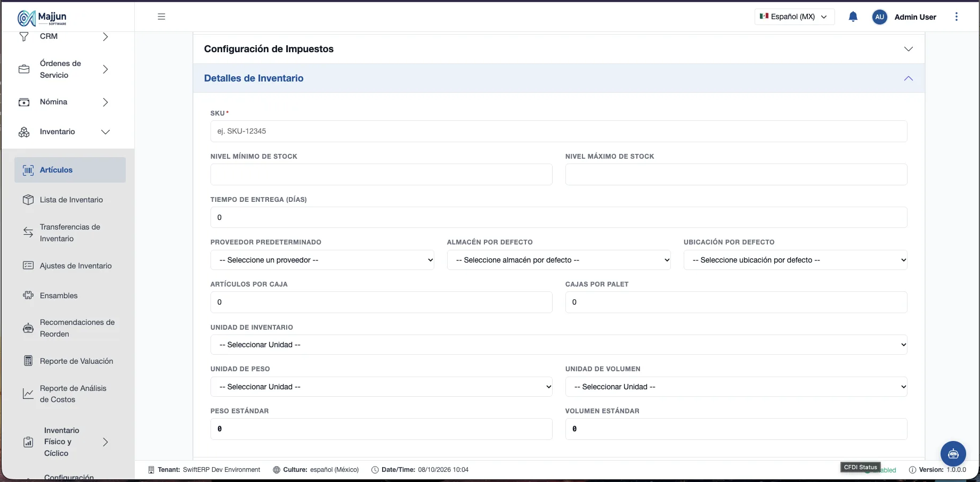Open Reporte de Valuación menu item
This screenshot has height=482, width=980.
tap(70, 361)
